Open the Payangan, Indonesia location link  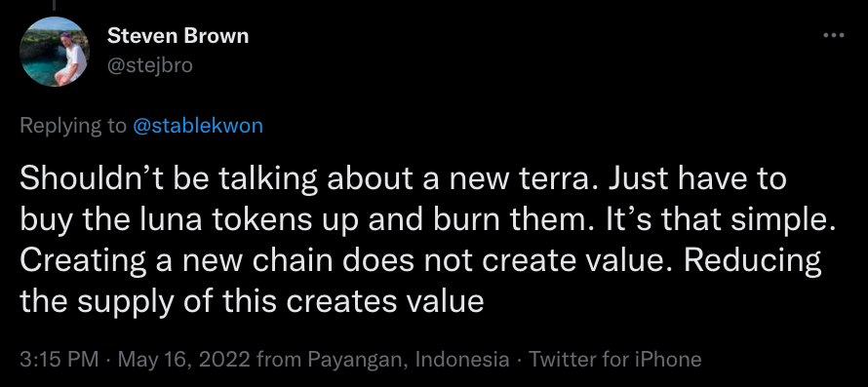pos(408,360)
